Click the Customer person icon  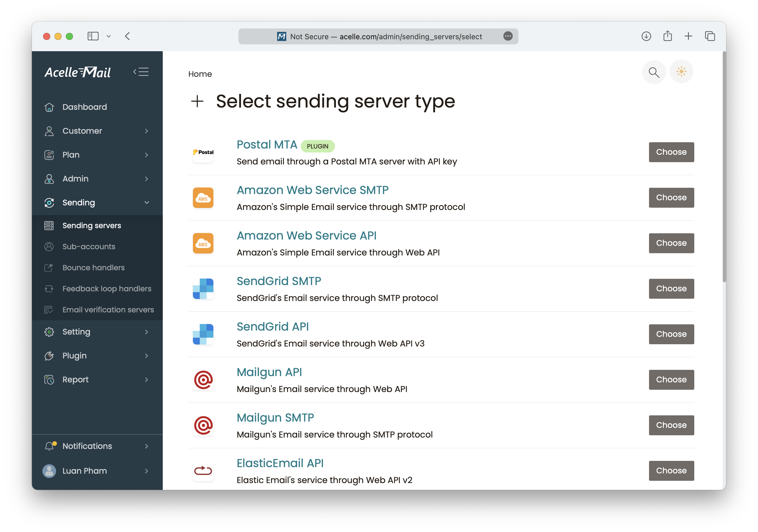[x=49, y=131]
